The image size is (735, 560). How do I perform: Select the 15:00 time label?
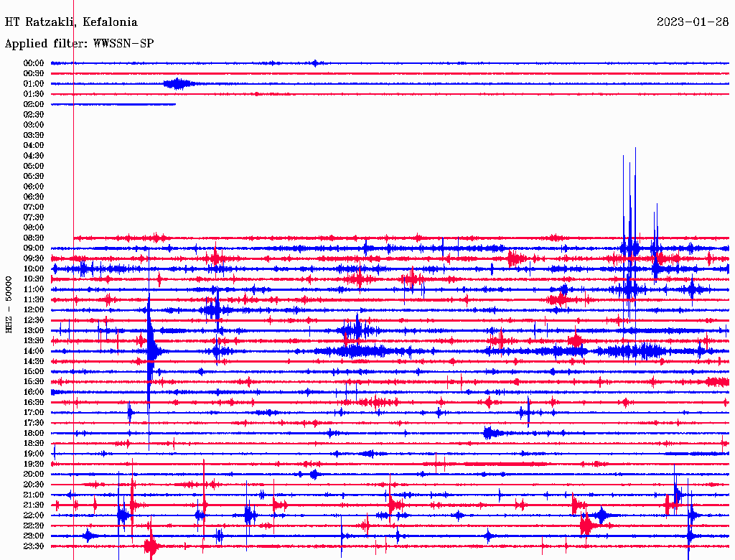click(34, 371)
